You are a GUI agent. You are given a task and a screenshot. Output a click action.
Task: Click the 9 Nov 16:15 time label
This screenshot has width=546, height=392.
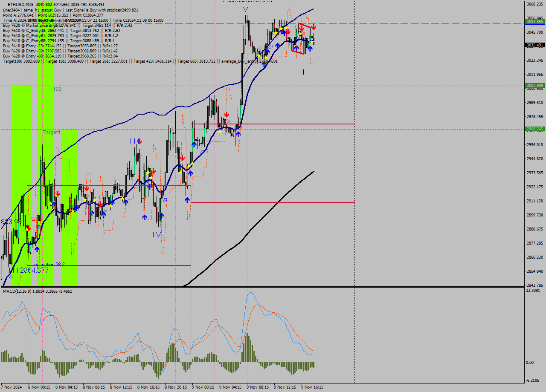312,387
